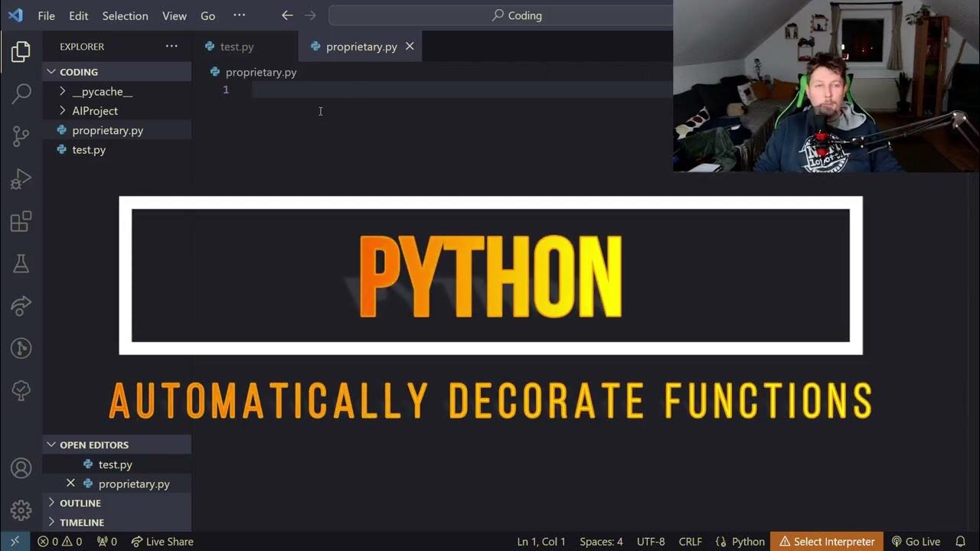Click the Coding search command bar
This screenshot has width=980, height=551.
tap(501, 15)
